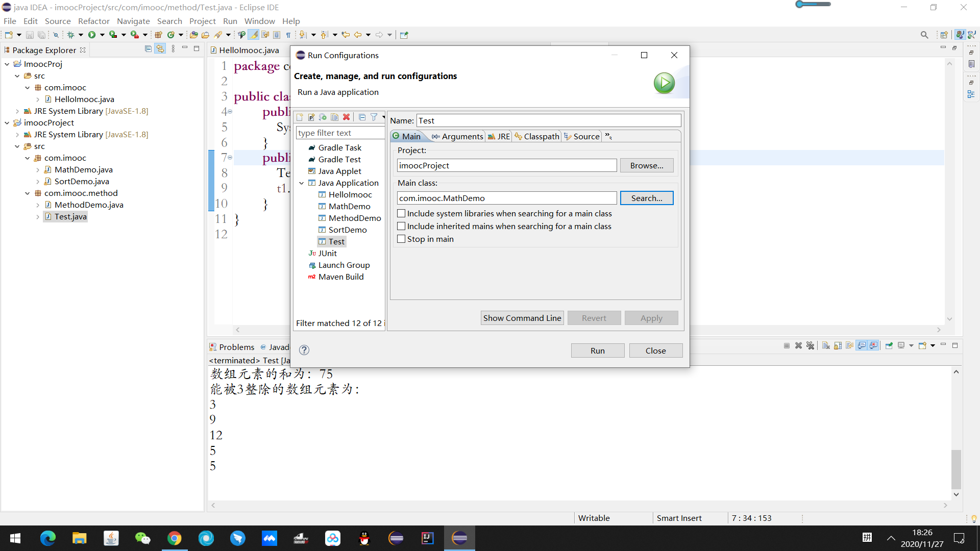Image resolution: width=980 pixels, height=551 pixels.
Task: Toggle Word Wrap icon in Console
Action: pyautogui.click(x=849, y=345)
